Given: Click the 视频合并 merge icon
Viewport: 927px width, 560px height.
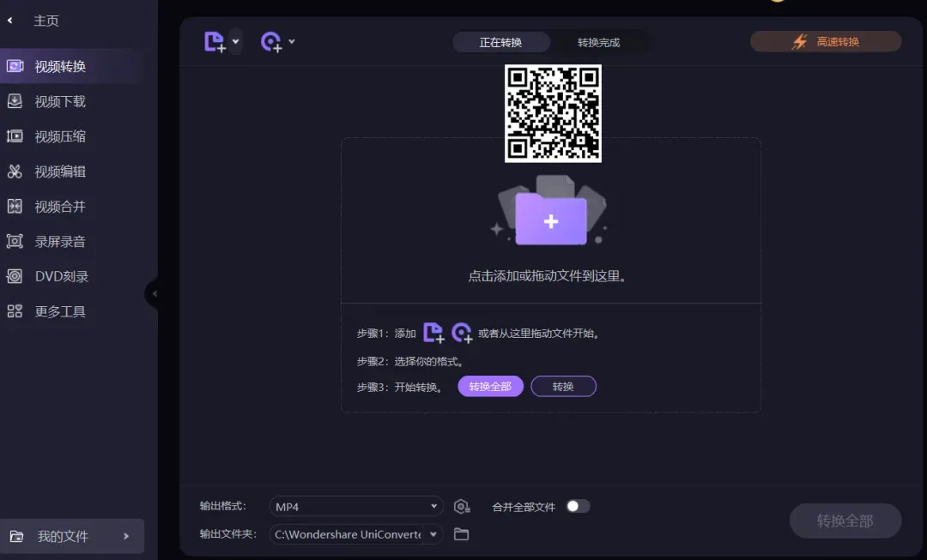Looking at the screenshot, I should click(15, 206).
